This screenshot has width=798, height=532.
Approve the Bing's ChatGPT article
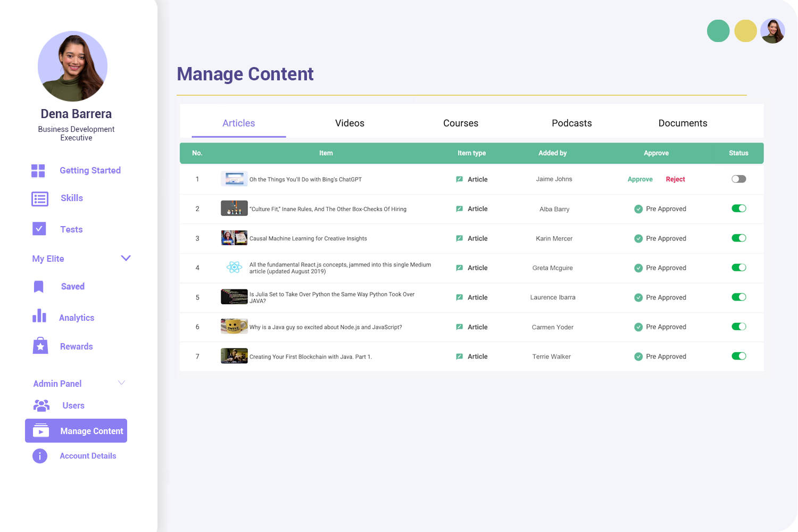click(640, 179)
